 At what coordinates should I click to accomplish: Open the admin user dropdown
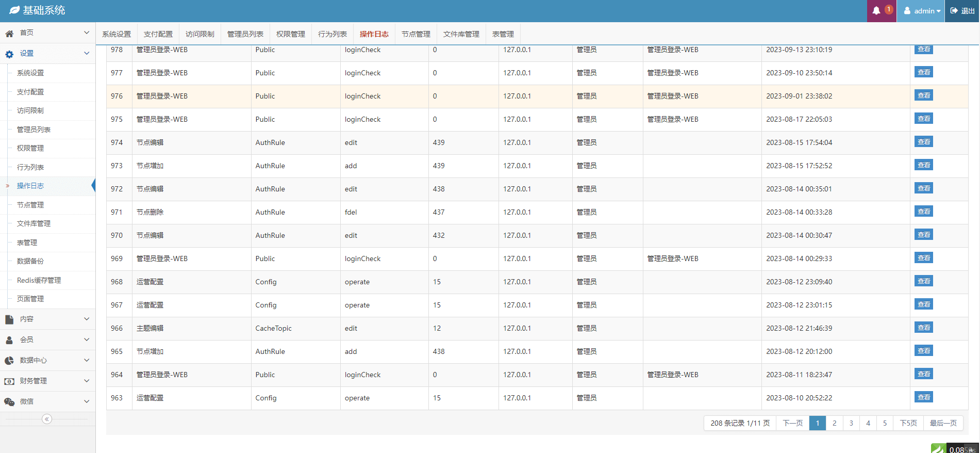point(922,11)
